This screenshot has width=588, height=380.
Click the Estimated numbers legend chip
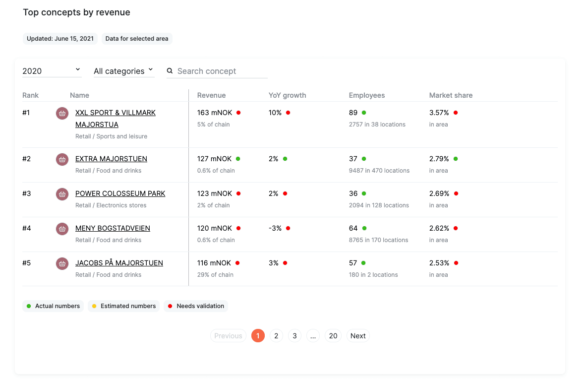click(x=124, y=306)
